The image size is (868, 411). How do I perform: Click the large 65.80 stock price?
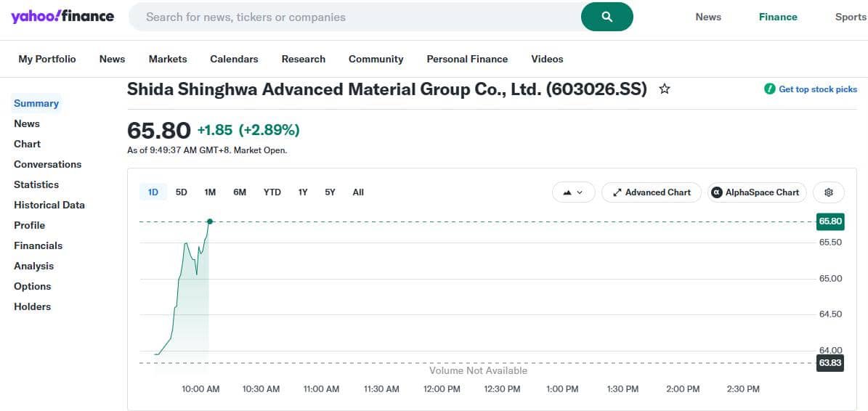[159, 131]
